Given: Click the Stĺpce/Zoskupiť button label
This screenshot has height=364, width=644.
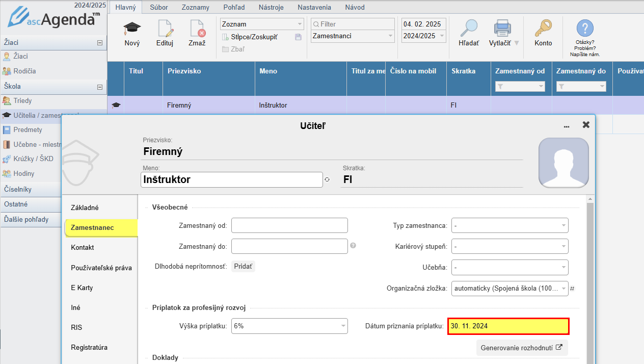Looking at the screenshot, I should (x=254, y=37).
